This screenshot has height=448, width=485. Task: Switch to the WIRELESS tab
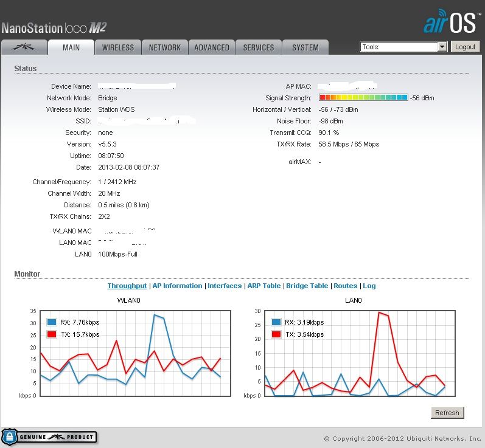pyautogui.click(x=118, y=47)
